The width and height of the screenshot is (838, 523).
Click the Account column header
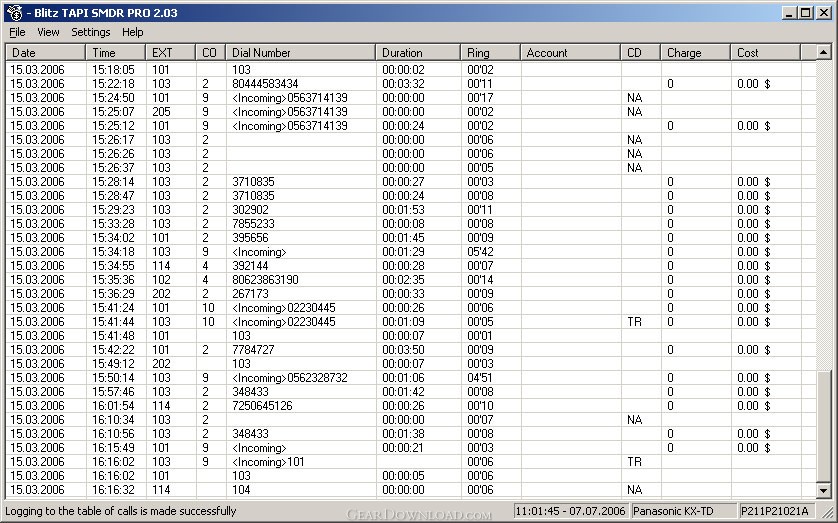click(571, 53)
